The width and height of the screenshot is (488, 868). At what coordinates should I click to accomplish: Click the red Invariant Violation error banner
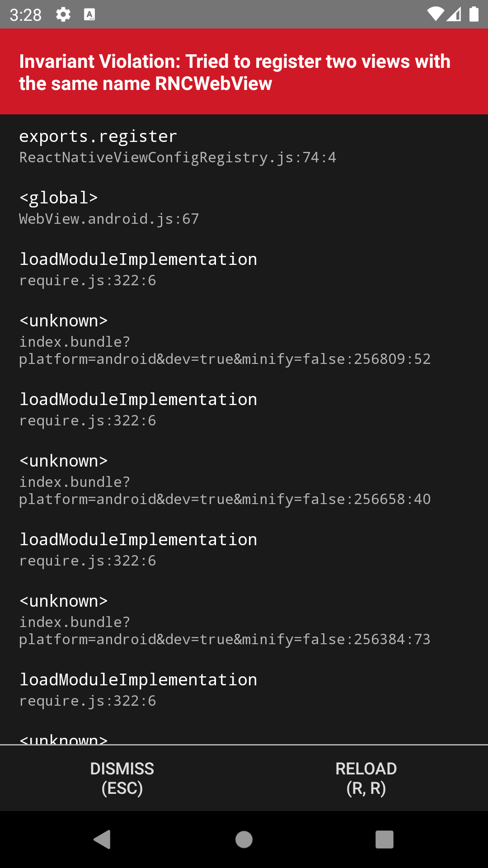tap(244, 71)
